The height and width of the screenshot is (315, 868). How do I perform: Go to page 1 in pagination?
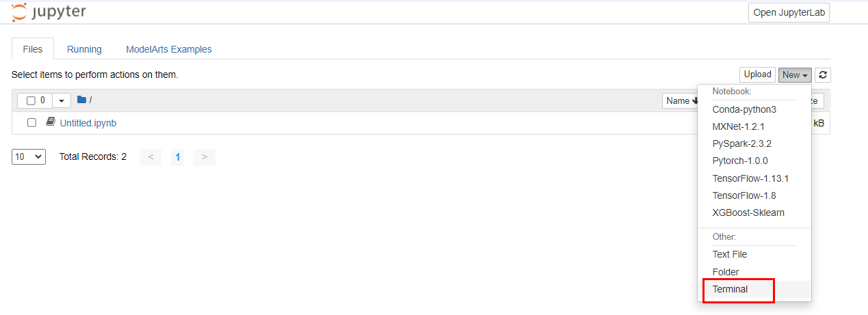(x=178, y=157)
